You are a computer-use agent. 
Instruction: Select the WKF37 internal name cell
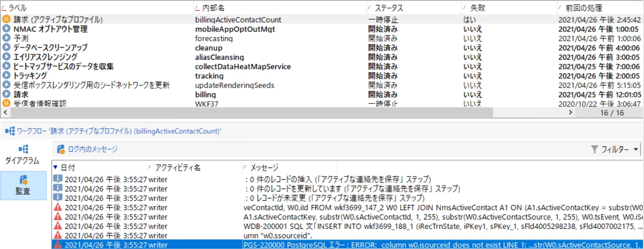pyautogui.click(x=207, y=103)
